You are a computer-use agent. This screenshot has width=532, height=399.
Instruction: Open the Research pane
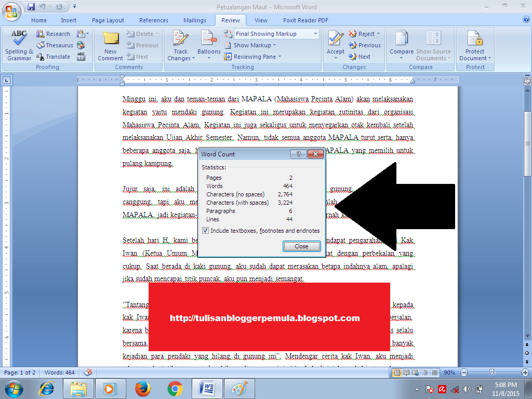[54, 34]
